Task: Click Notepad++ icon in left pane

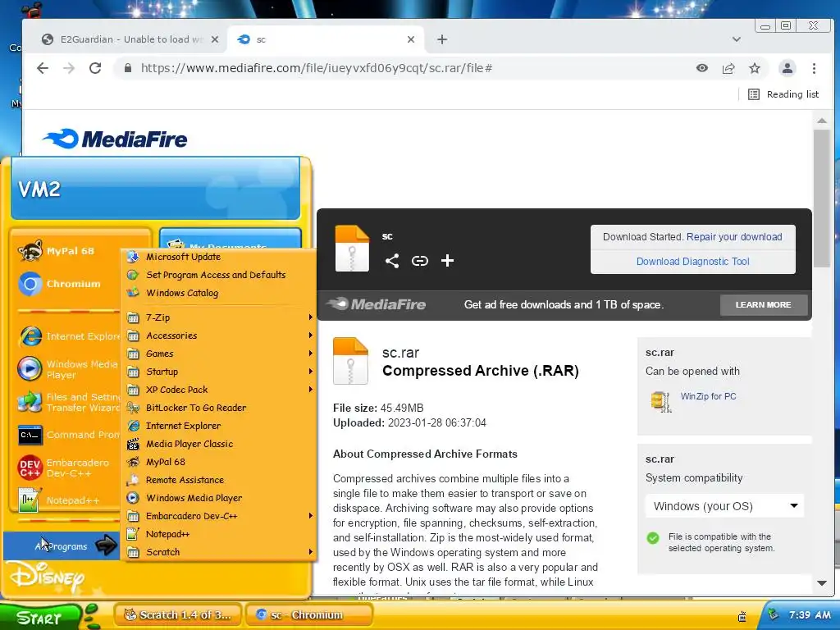Action: (30, 500)
